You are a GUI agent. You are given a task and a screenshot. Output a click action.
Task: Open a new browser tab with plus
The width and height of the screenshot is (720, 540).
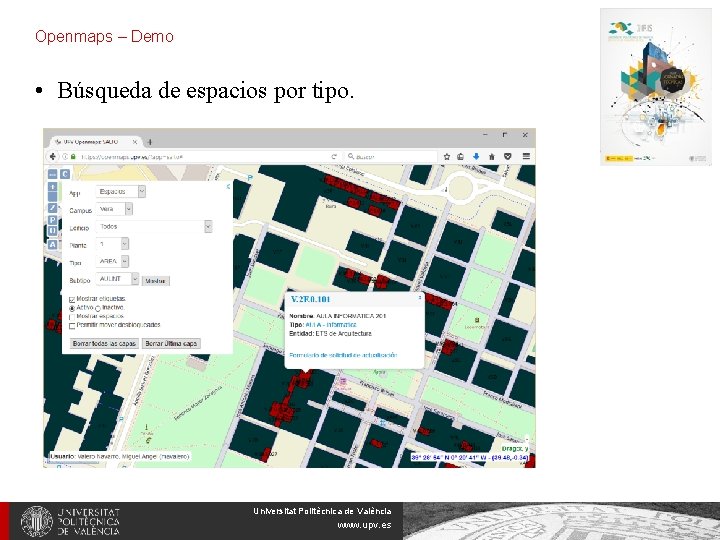[150, 142]
